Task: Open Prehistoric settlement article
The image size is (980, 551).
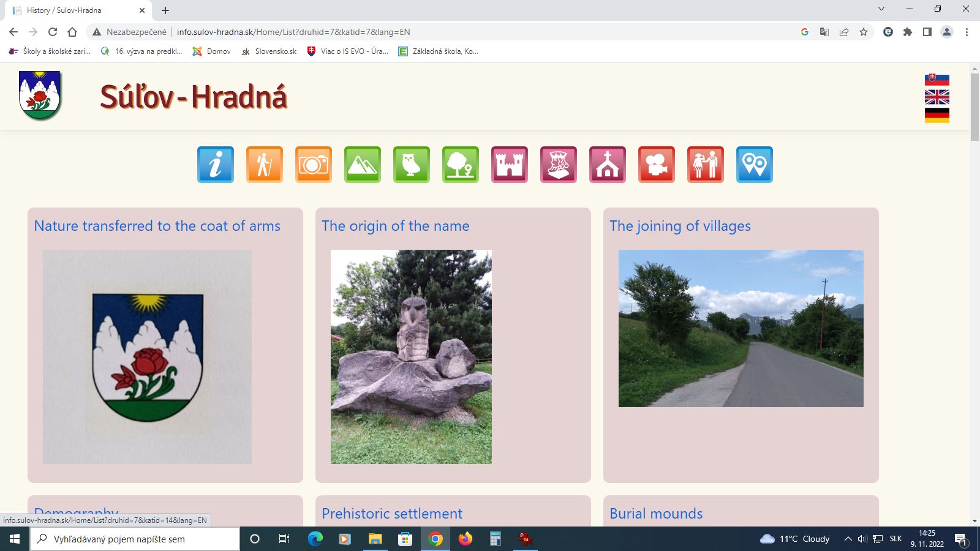Action: pos(392,514)
